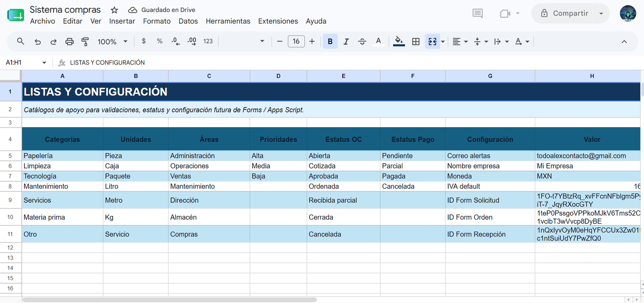Open horizontal align dropdown

[x=460, y=42]
